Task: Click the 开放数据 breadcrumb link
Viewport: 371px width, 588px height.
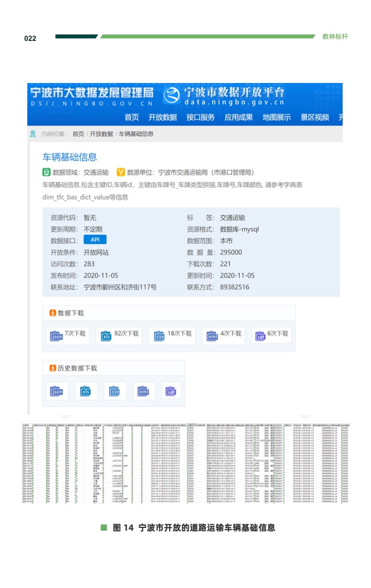Action: coord(101,134)
